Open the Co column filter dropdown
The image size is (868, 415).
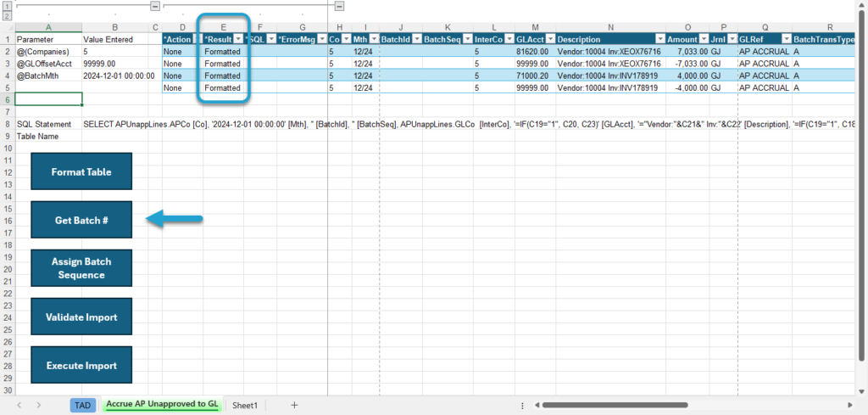[x=346, y=39]
